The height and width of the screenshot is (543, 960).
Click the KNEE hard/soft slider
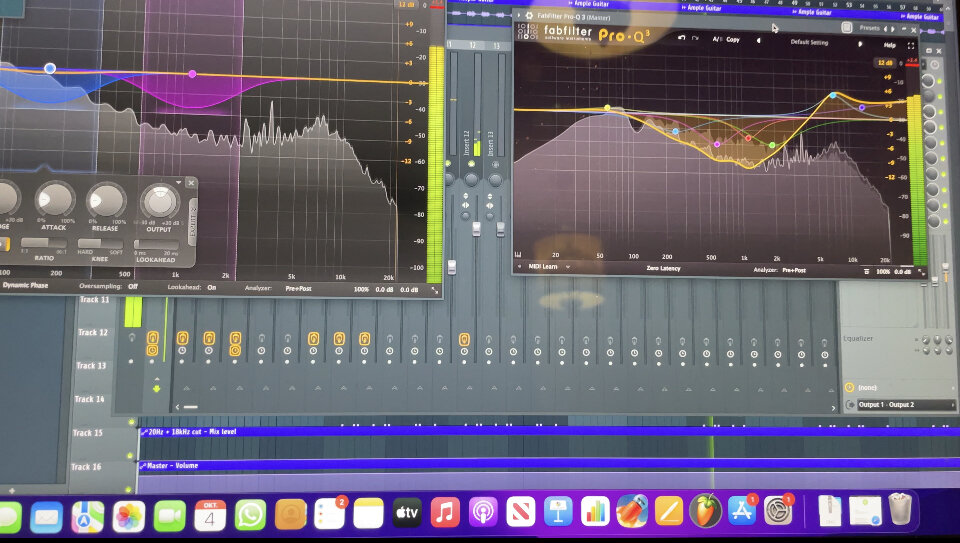pos(100,244)
